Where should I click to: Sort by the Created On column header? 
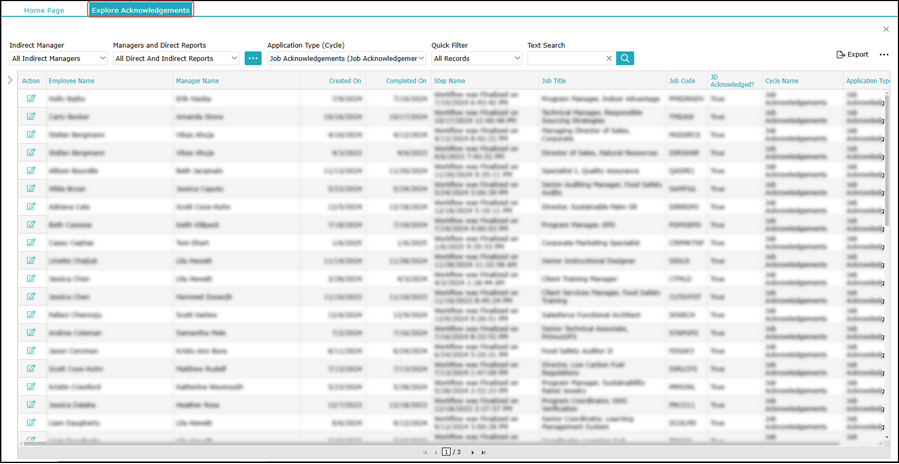345,81
